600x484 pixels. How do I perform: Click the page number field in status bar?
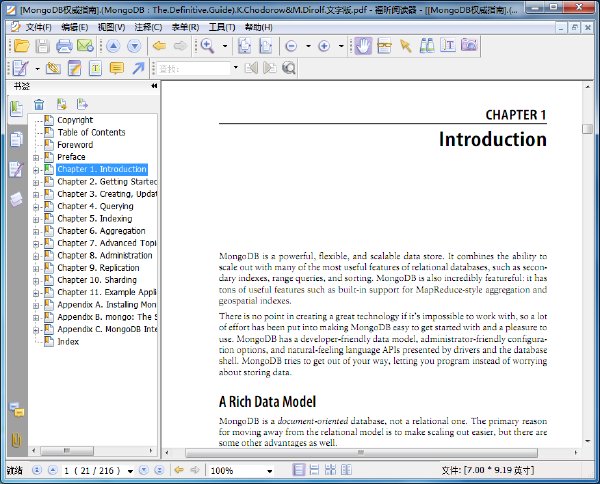pos(93,471)
